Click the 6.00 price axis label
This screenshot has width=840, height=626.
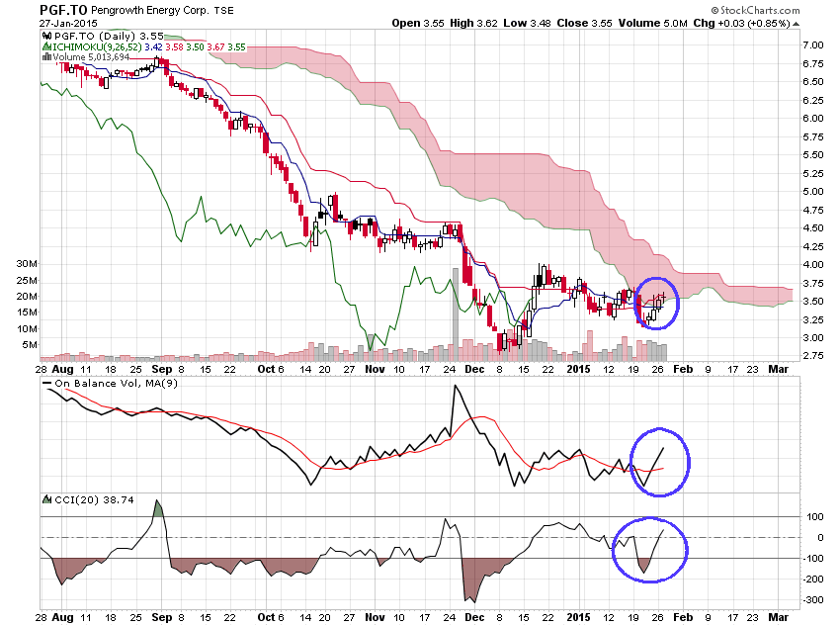(x=812, y=119)
